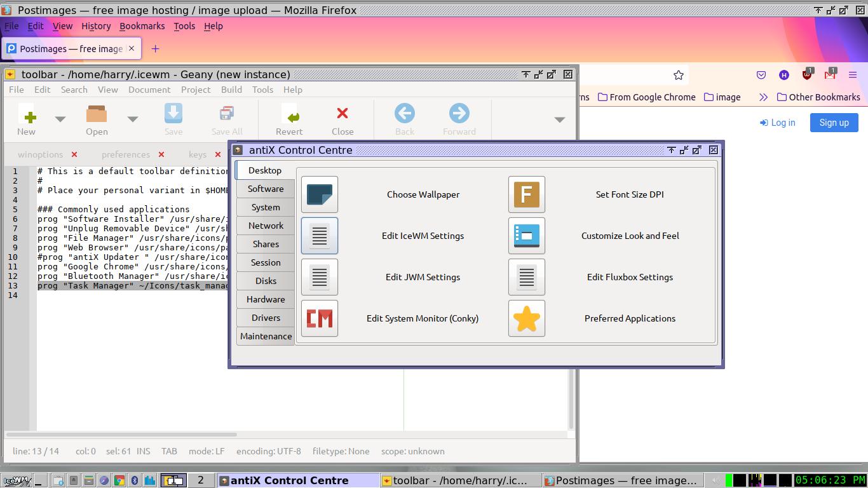
Task: Open Geany's Project menu
Action: pos(196,90)
